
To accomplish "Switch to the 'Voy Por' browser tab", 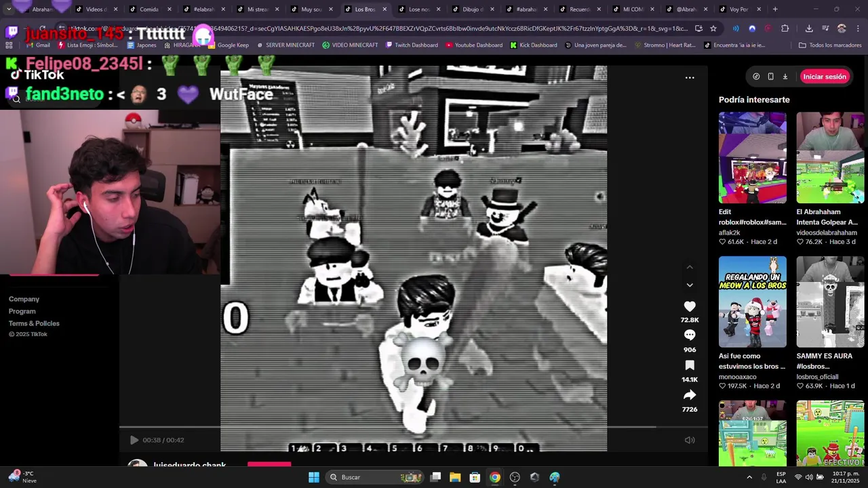I will 739,9.
